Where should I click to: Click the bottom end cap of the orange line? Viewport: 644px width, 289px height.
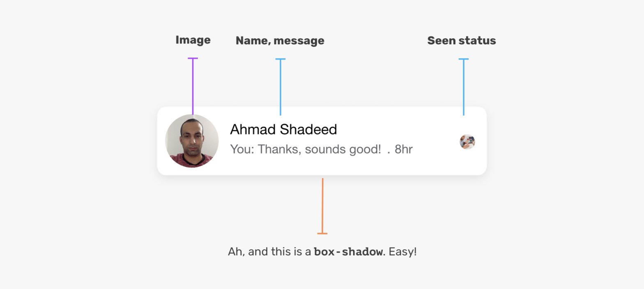322,234
